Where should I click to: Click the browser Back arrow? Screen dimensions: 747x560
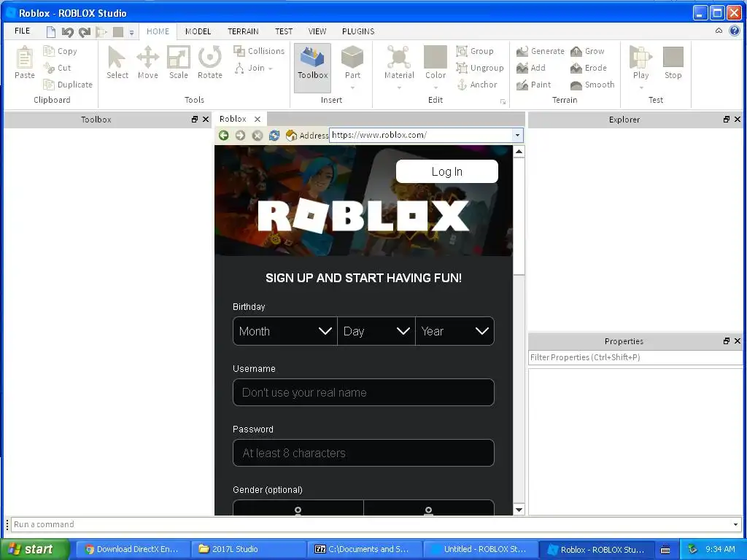coord(223,135)
